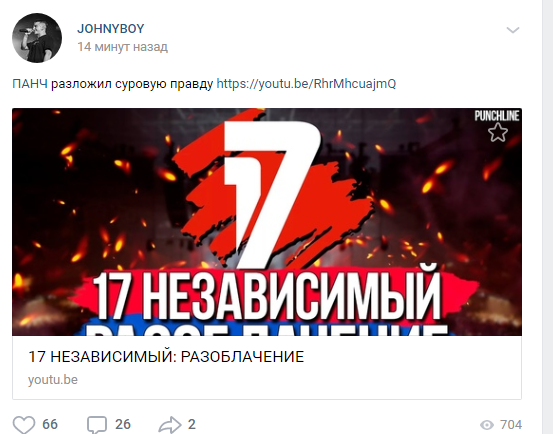Click the gray youtu.be domain label
Image resolution: width=553 pixels, height=434 pixels.
[x=53, y=380]
